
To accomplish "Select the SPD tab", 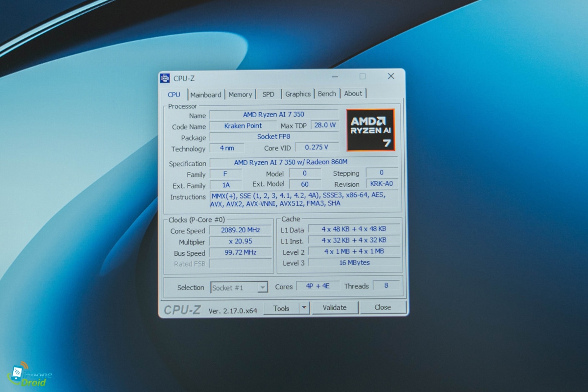I will [269, 94].
